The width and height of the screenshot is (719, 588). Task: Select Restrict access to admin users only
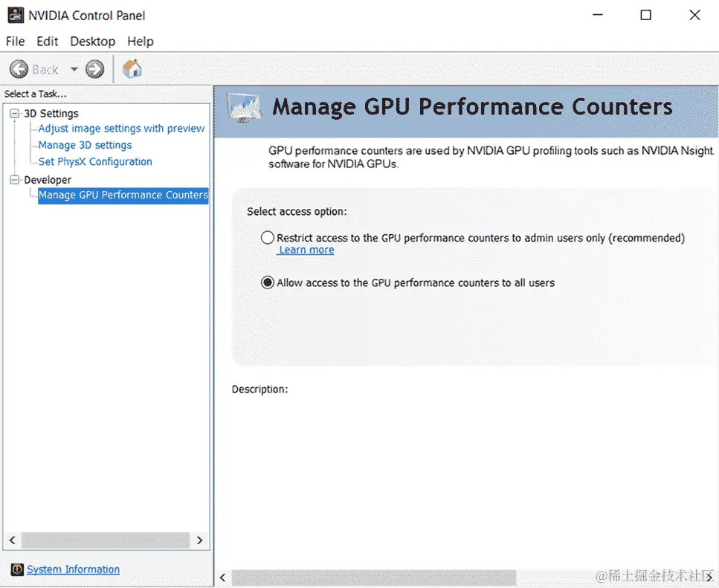(268, 238)
